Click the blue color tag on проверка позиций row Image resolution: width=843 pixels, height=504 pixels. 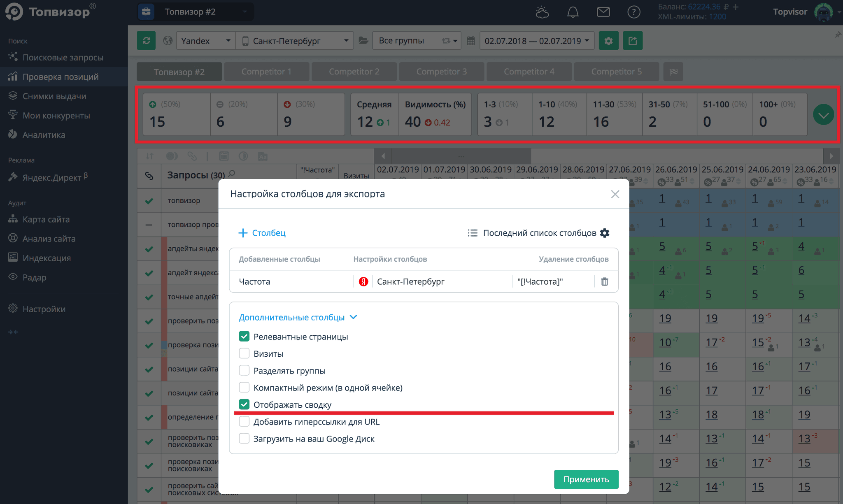pyautogui.click(x=164, y=345)
